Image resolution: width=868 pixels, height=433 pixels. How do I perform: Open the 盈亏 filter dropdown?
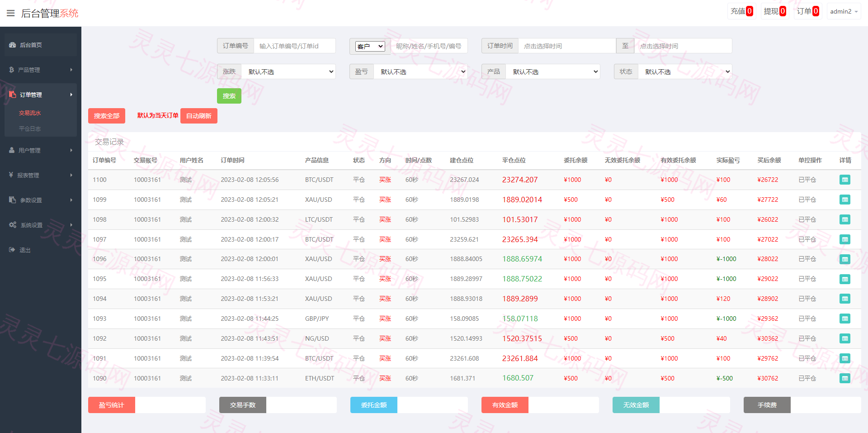tap(420, 71)
